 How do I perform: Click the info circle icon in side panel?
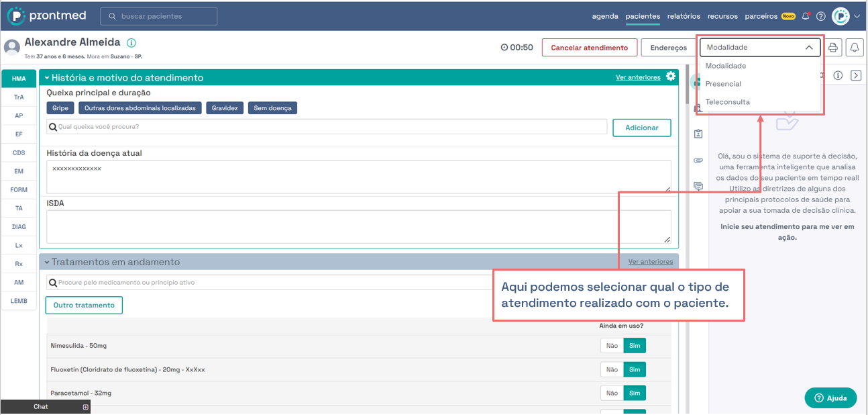[838, 75]
